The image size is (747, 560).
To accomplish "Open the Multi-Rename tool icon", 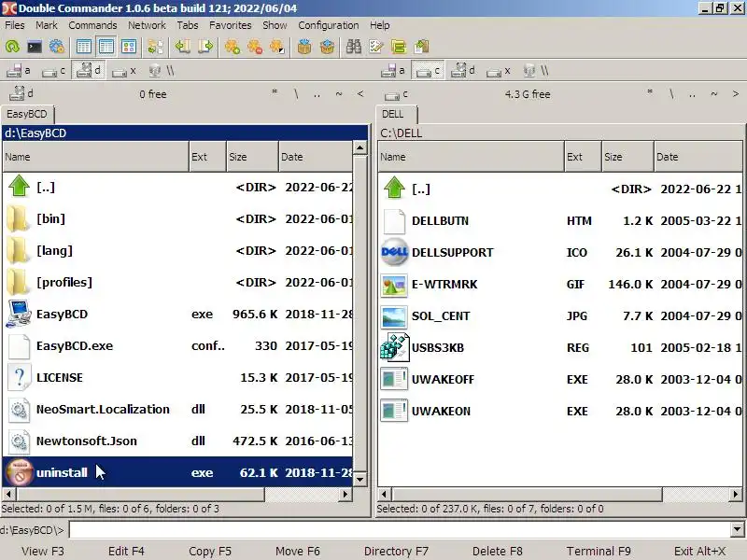I will click(x=376, y=47).
